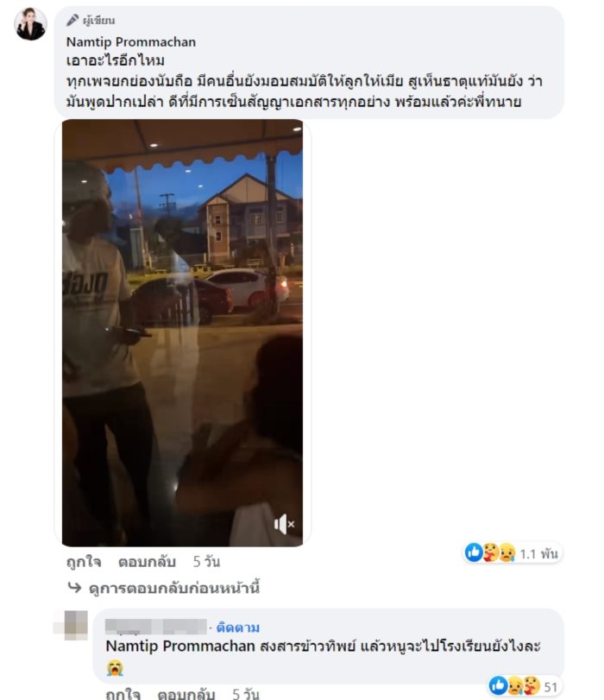Viewport: 604px width, 700px height.
Task: Open the 1.1 พัน reactions count
Action: pos(538,554)
